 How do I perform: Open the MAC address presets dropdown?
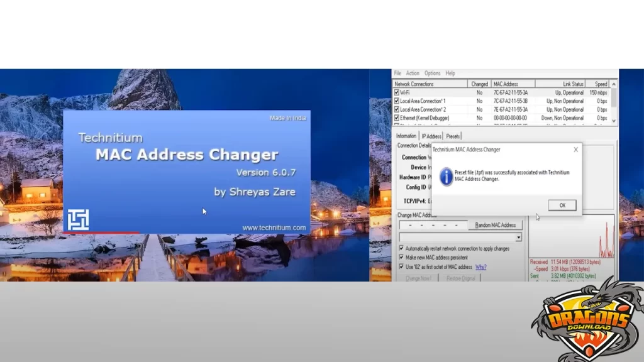518,238
